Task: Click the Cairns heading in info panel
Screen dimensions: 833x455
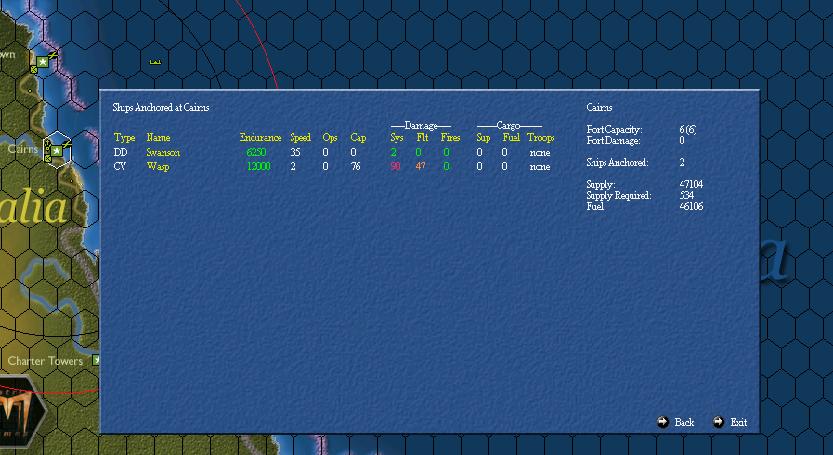Action: point(599,107)
